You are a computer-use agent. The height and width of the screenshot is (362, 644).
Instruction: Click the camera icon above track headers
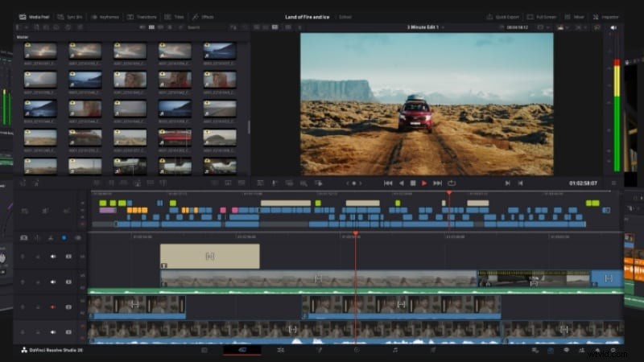(x=24, y=237)
